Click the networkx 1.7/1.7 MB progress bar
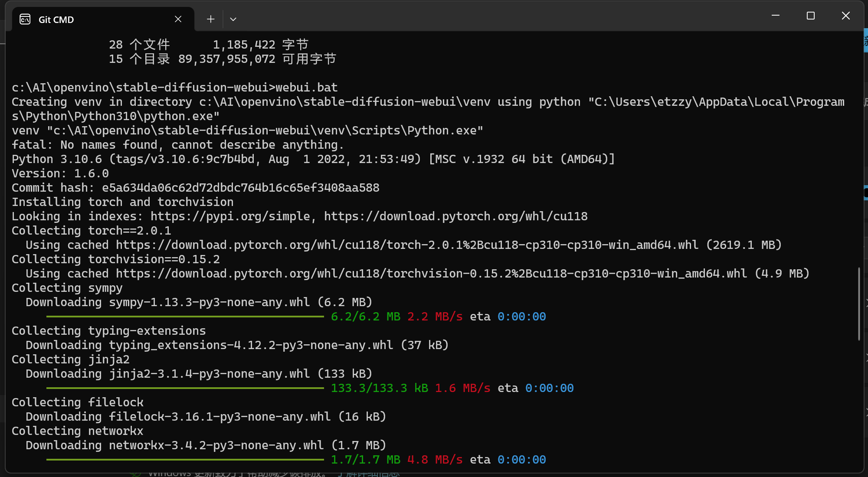The height and width of the screenshot is (477, 868). 185,460
